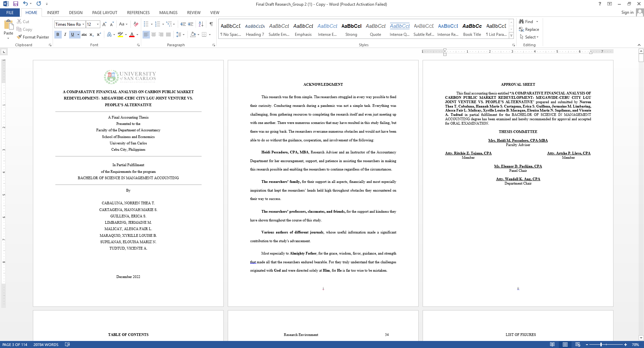Apply a numbered list
This screenshot has height=348, width=644.
point(158,24)
